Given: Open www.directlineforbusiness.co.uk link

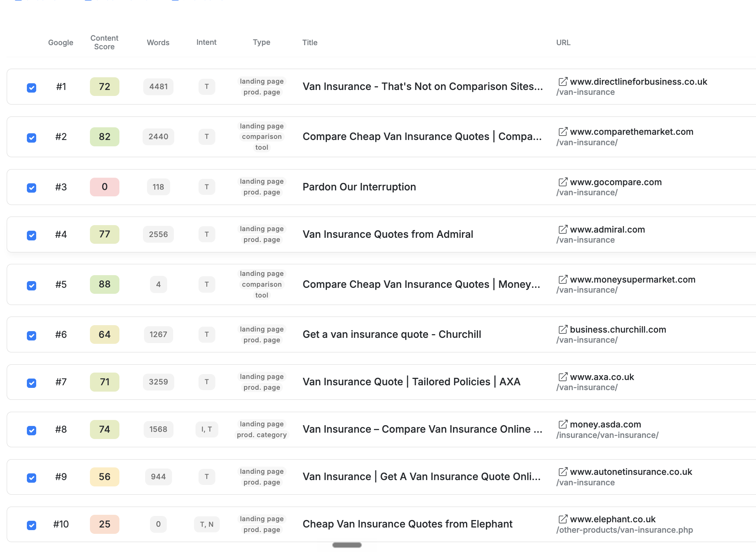Looking at the screenshot, I should pyautogui.click(x=638, y=81).
